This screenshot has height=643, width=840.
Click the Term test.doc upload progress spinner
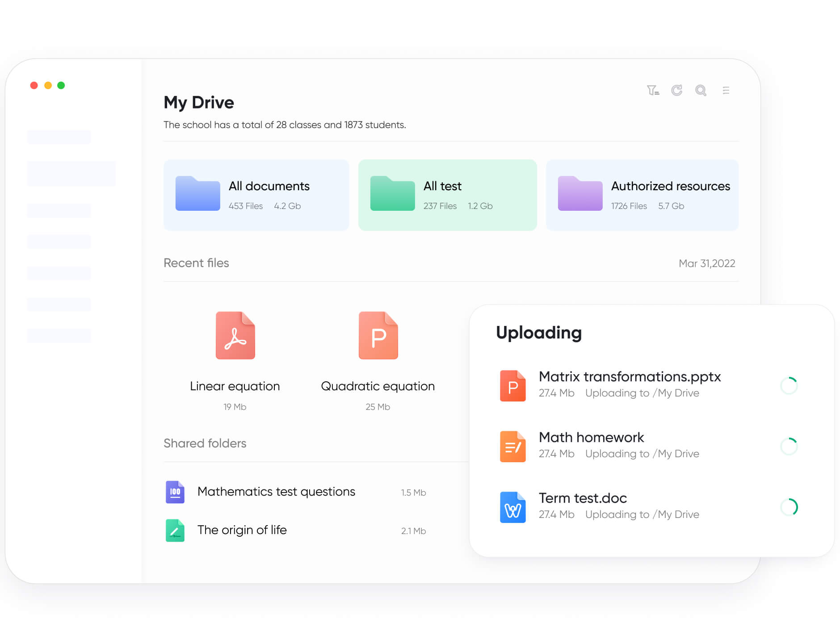tap(789, 507)
